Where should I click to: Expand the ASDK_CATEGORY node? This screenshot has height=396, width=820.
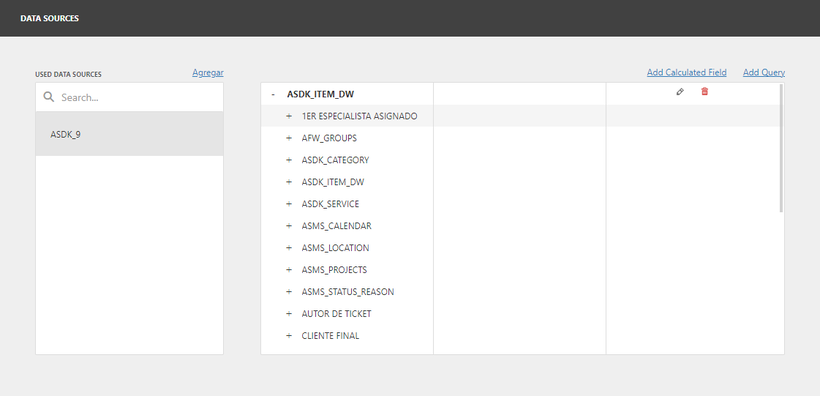(289, 160)
